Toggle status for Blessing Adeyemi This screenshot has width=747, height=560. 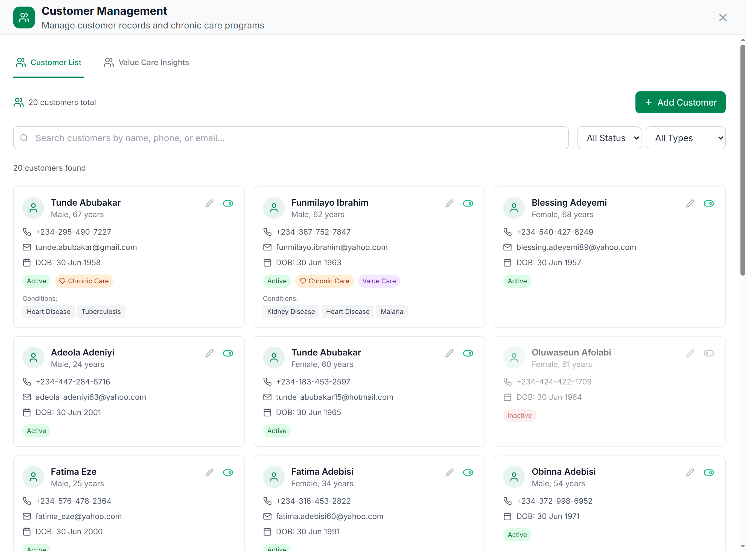pos(708,203)
